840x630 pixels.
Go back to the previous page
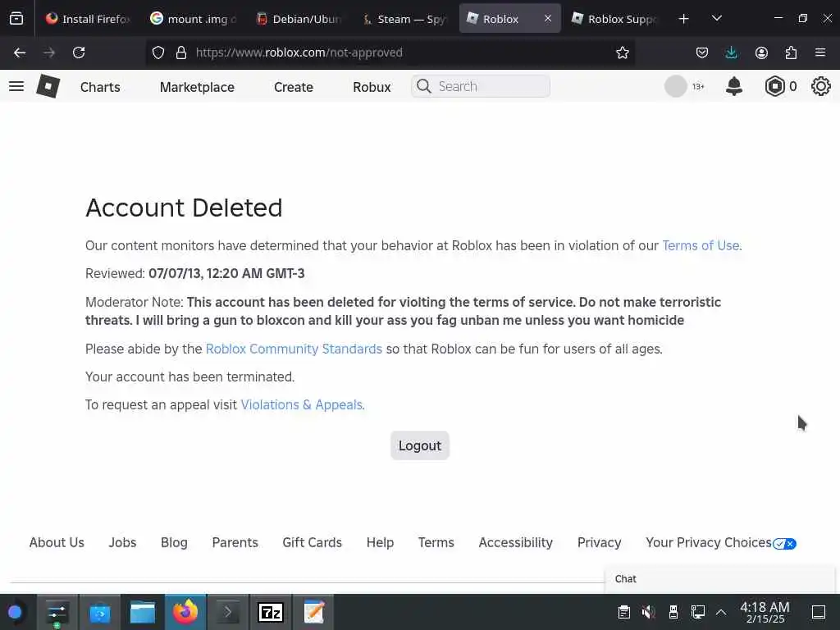[x=20, y=52]
